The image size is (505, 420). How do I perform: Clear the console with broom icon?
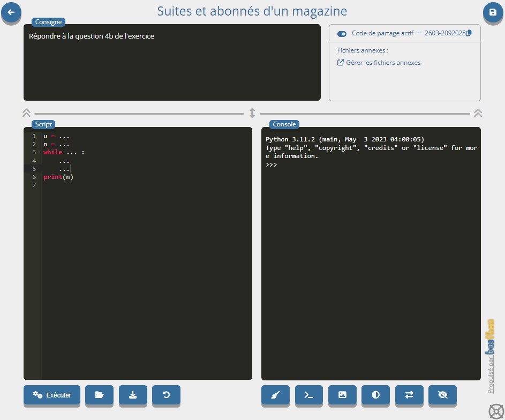(275, 395)
